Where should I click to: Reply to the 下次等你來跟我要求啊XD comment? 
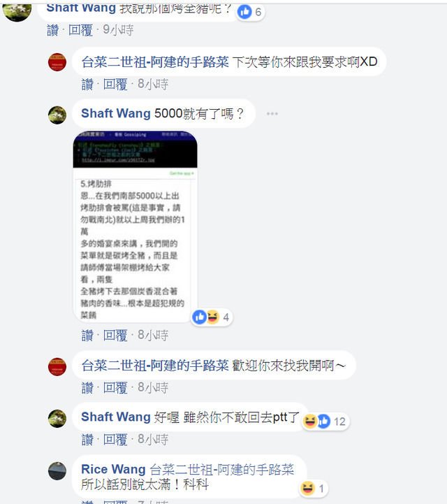coord(115,85)
